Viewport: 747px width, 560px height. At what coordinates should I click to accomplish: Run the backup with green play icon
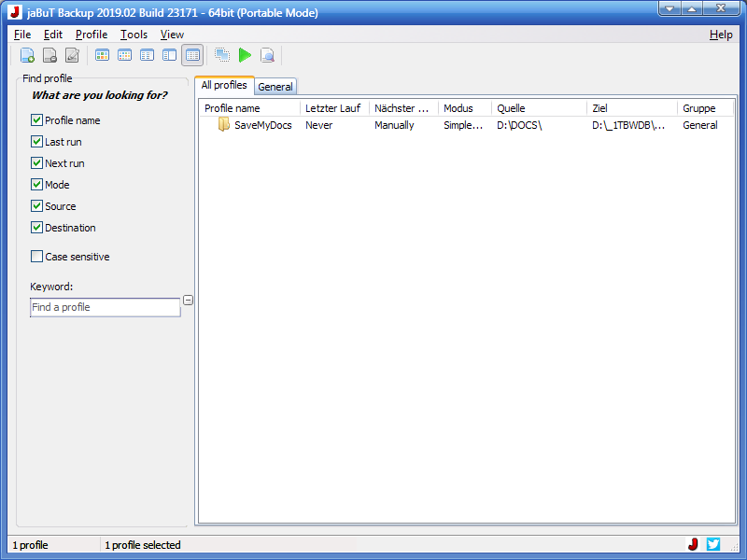click(245, 55)
